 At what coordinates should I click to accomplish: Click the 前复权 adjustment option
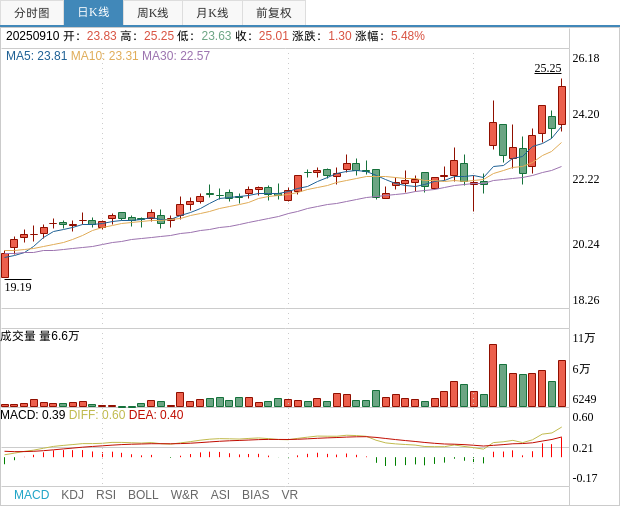(x=274, y=13)
